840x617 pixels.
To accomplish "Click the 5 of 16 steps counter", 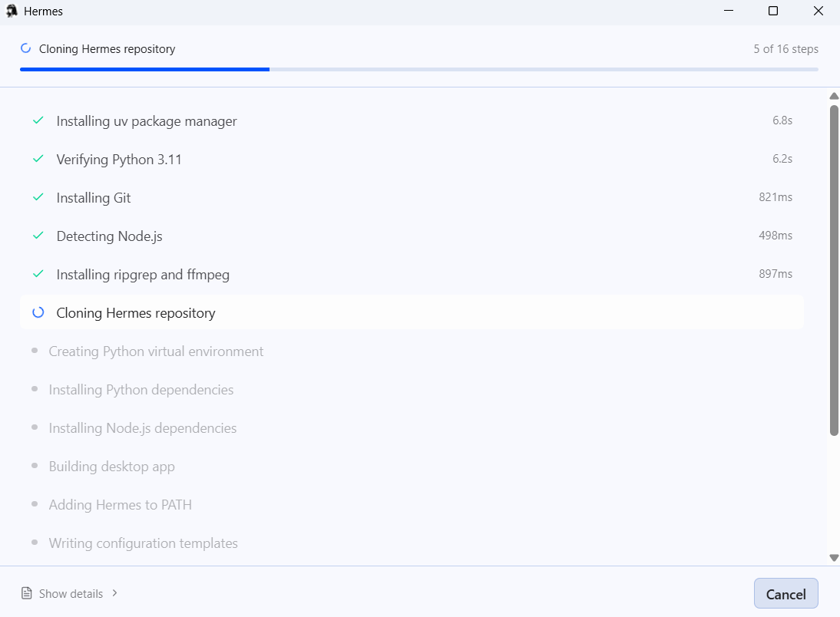I will tap(786, 49).
